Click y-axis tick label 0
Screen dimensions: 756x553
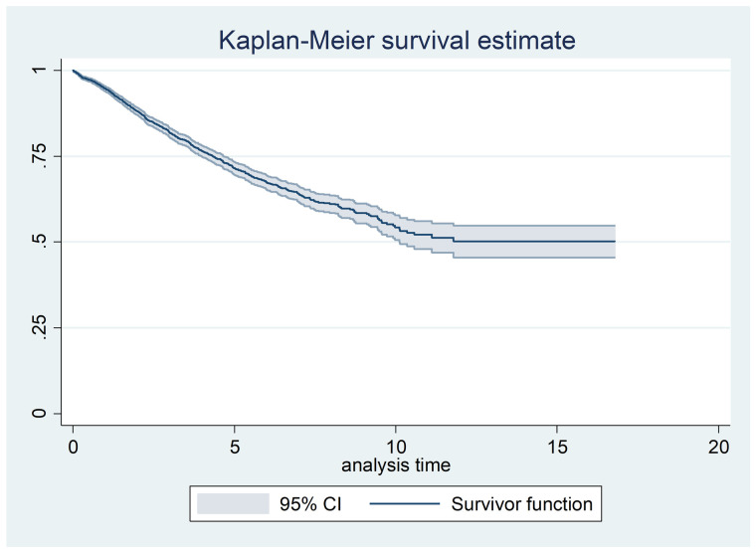39,413
